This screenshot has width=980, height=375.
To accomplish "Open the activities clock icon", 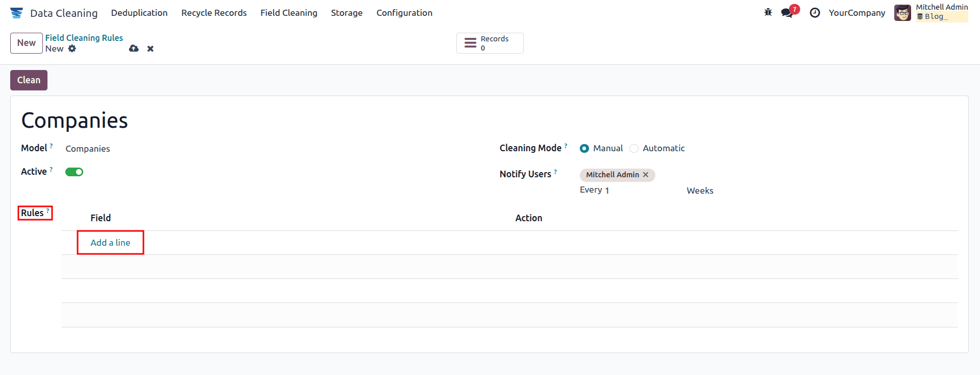I will point(815,13).
